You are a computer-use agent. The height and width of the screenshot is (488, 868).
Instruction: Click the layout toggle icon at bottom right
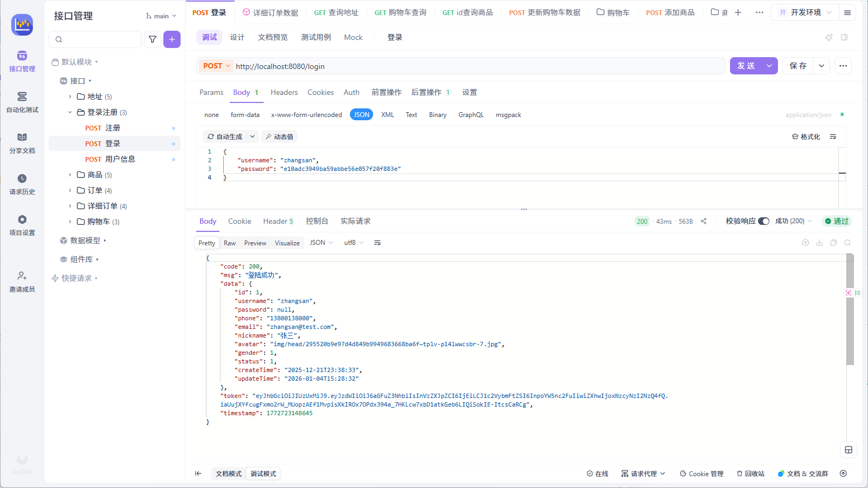(849, 450)
